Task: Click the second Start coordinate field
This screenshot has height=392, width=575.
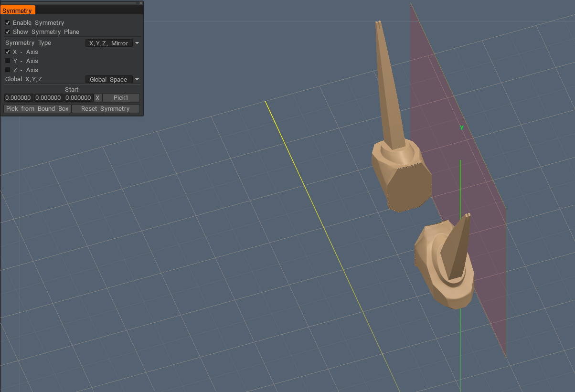Action: pyautogui.click(x=48, y=98)
